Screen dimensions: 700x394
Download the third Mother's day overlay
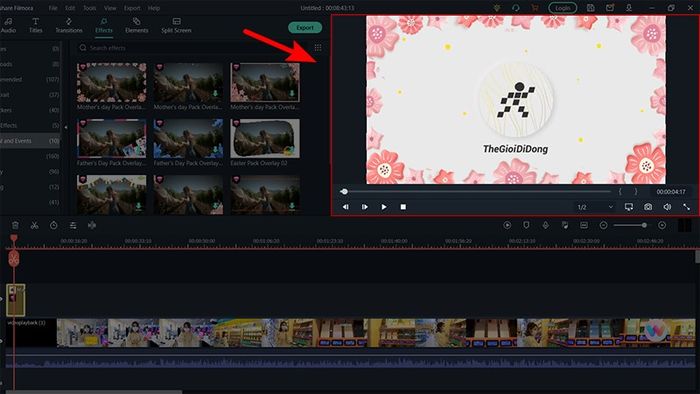292,94
